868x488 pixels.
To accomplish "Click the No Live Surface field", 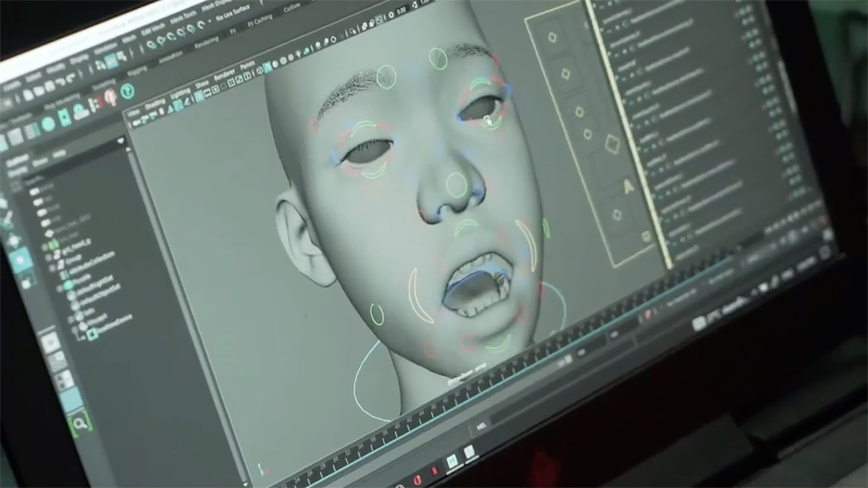I will tap(232, 13).
